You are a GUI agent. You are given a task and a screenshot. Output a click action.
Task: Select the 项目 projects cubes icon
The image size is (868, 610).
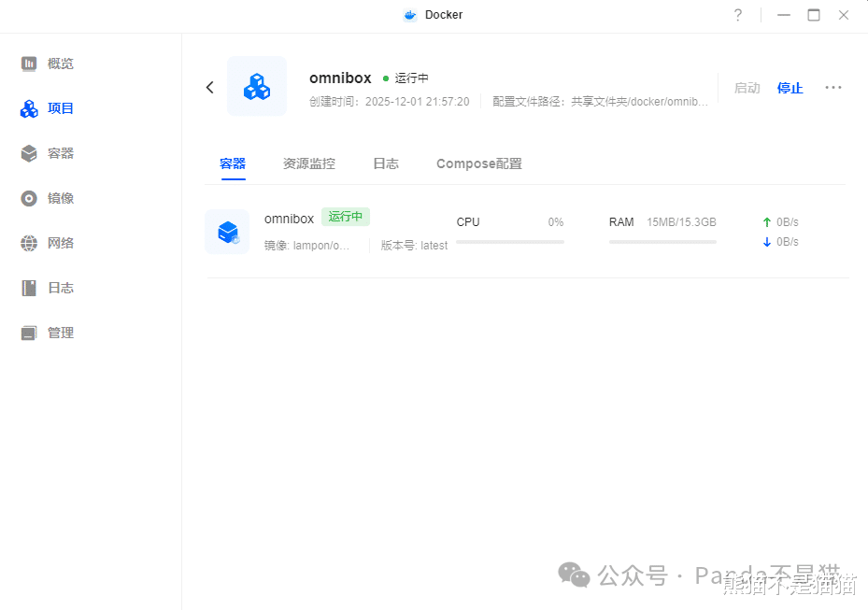tap(29, 108)
